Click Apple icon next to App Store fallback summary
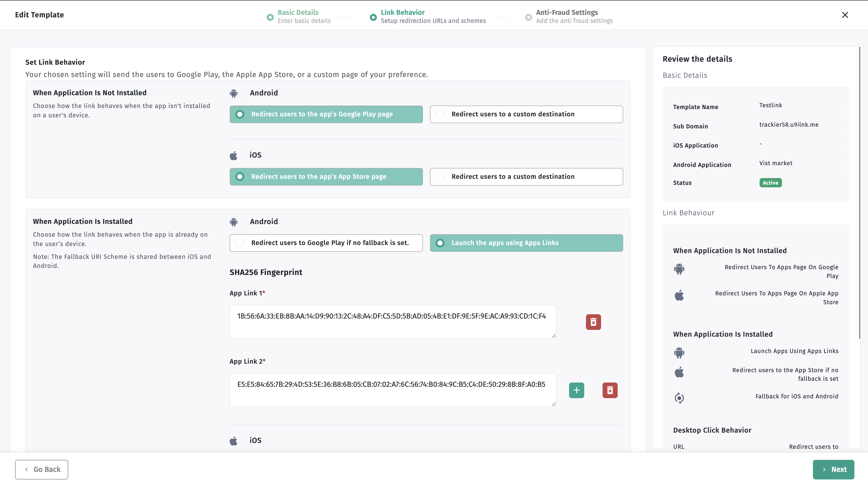Viewport: 868px width, 484px height. coord(679,372)
